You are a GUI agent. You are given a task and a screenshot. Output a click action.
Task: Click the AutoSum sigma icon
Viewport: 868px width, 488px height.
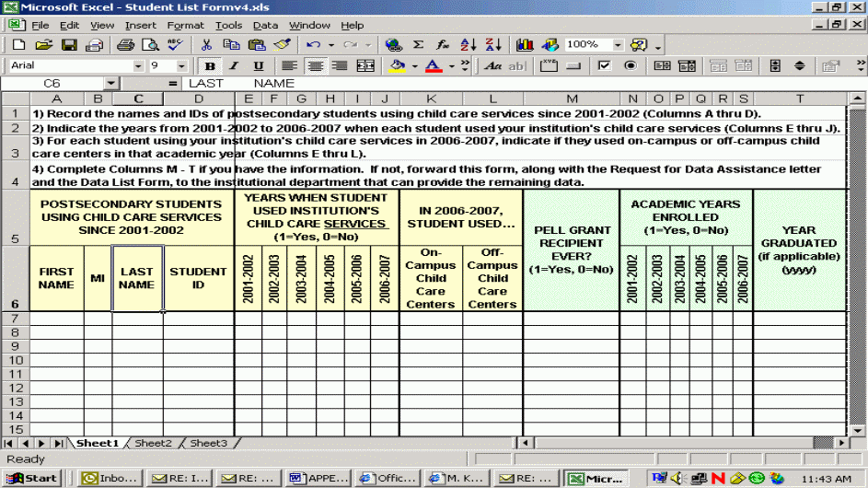418,44
